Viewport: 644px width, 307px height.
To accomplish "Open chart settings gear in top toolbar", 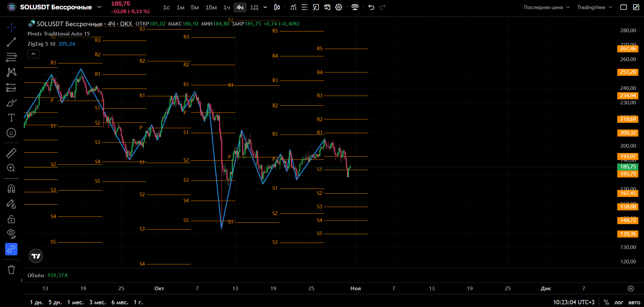I will pyautogui.click(x=339, y=7).
